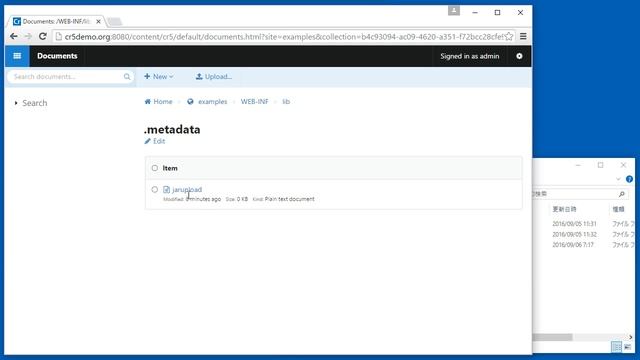Screen dimensions: 640x360
Task: Bookmark this page with the star icon
Action: pos(509,36)
